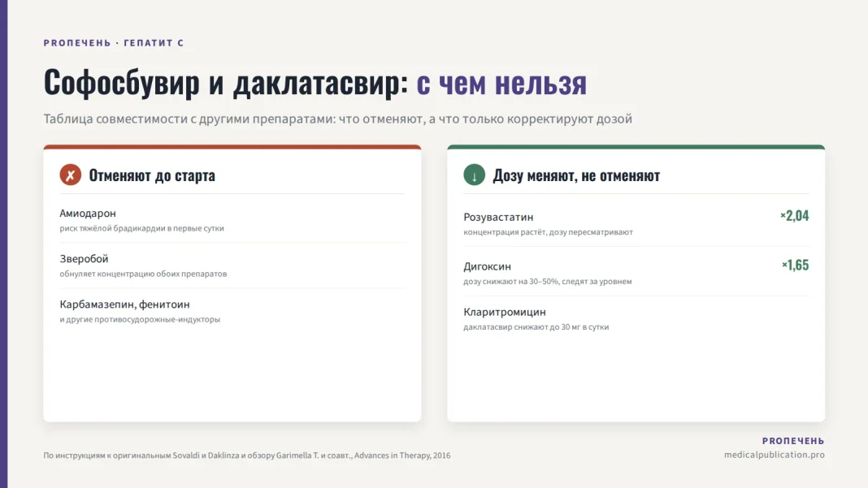Click the subtitle 'Таблица совместимости с другими препаратами'
This screenshot has height=488, width=868.
pyautogui.click(x=189, y=119)
